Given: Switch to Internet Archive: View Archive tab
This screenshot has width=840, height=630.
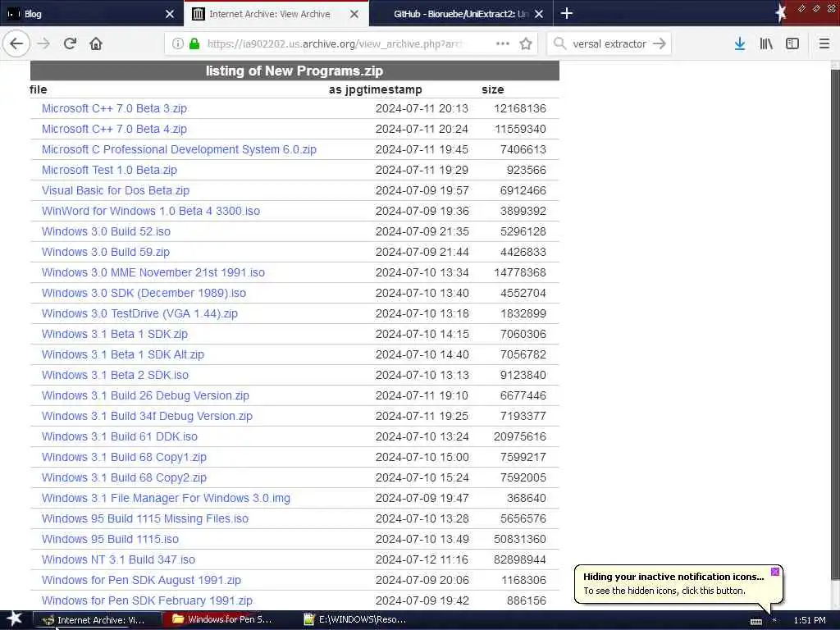Looking at the screenshot, I should pos(276,14).
